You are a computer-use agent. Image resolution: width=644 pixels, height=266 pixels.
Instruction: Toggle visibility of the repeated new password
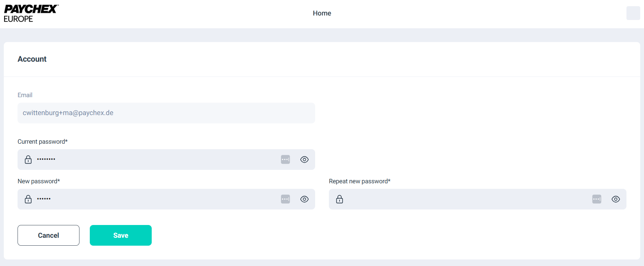pyautogui.click(x=616, y=199)
